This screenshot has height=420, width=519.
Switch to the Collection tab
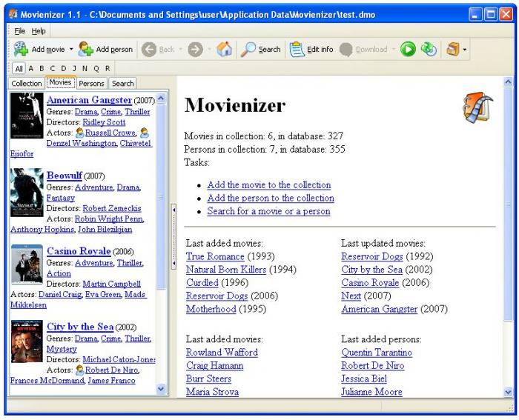27,84
